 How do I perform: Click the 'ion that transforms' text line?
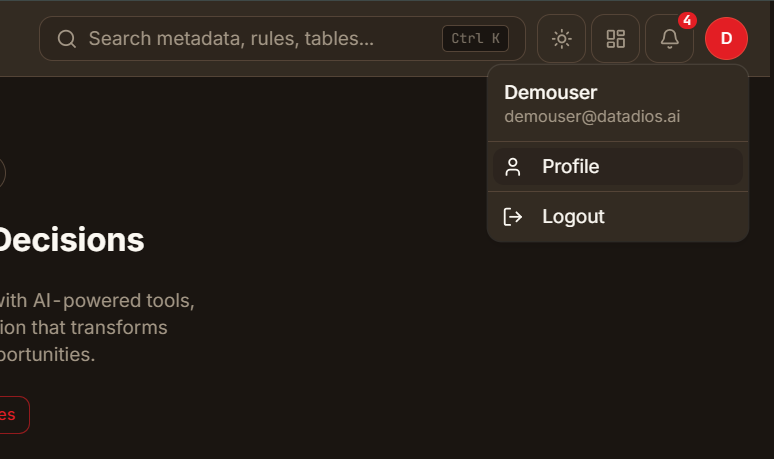tap(83, 328)
